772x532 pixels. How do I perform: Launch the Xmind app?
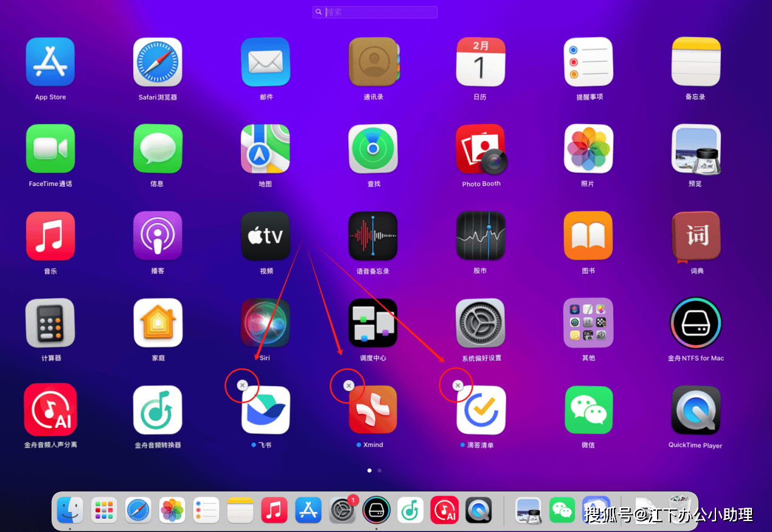[373, 410]
